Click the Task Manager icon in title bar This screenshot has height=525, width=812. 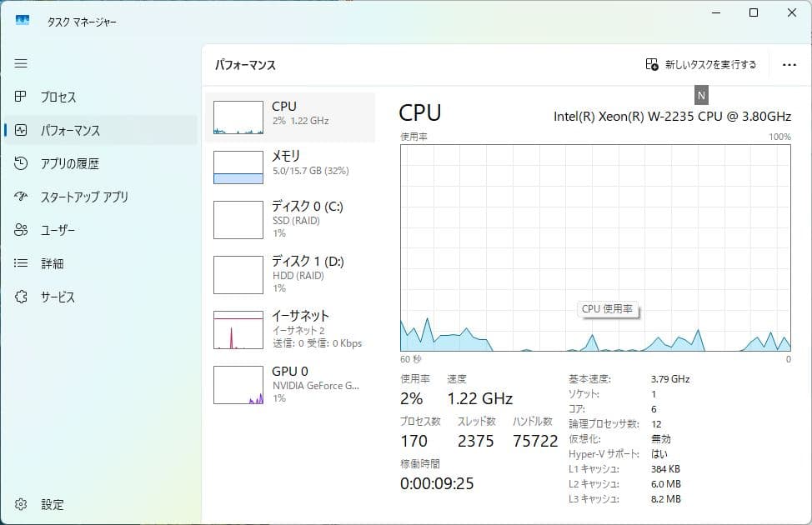tap(23, 18)
